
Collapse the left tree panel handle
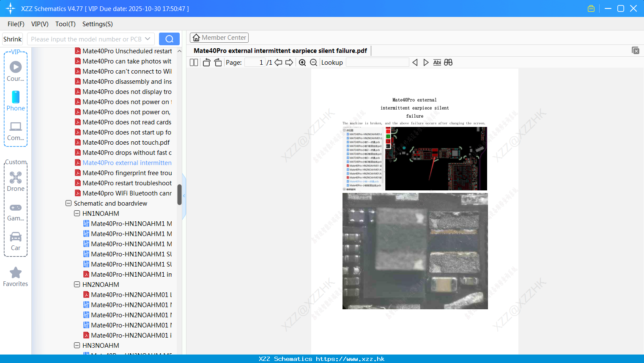184,196
